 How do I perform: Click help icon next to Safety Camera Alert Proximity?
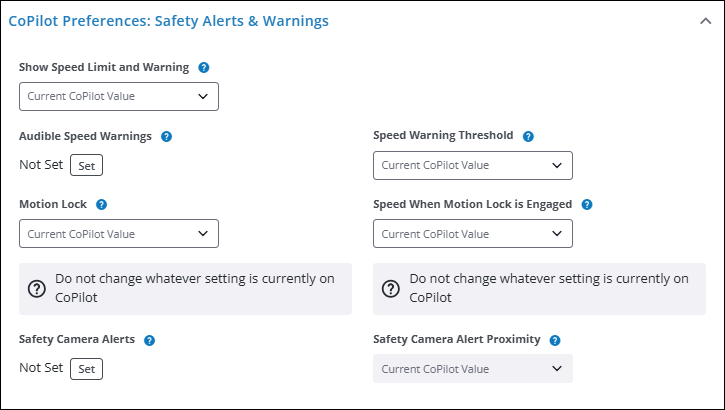554,340
